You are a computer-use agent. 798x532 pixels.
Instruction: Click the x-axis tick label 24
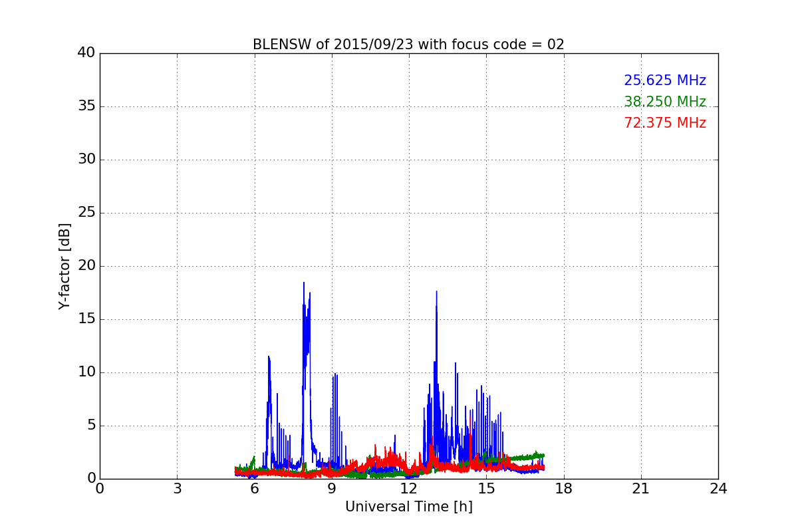click(718, 489)
